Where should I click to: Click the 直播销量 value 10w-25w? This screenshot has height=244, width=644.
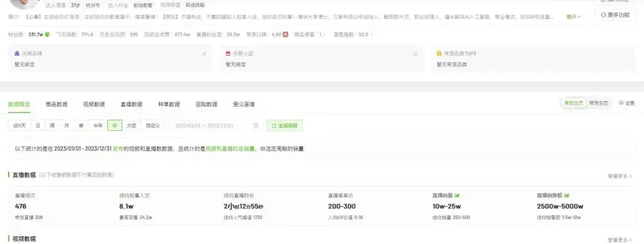(447, 207)
